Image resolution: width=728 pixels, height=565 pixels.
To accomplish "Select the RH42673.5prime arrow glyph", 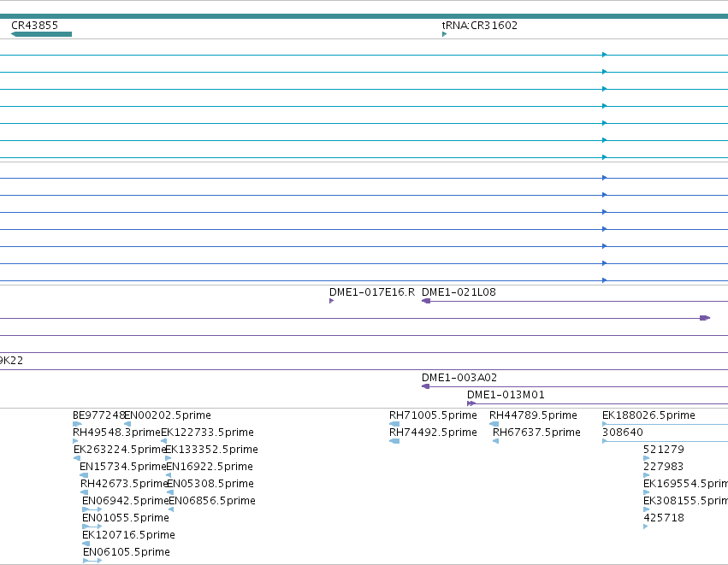I will (84, 492).
